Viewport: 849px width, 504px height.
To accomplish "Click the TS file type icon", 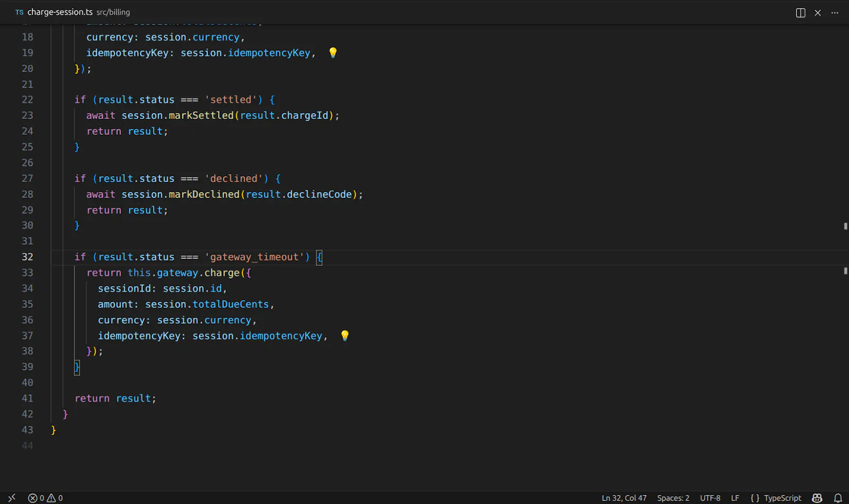I will coord(20,12).
